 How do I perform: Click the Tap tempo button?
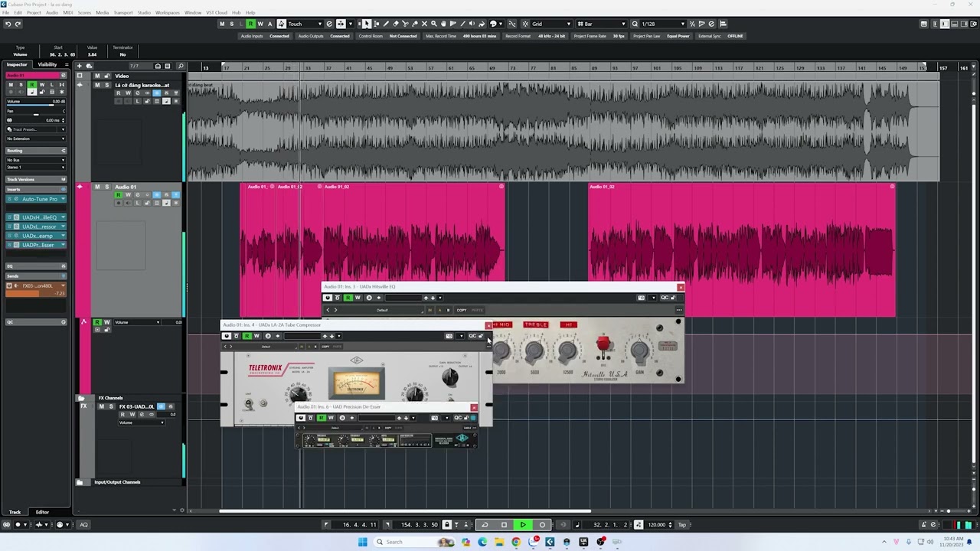682,525
